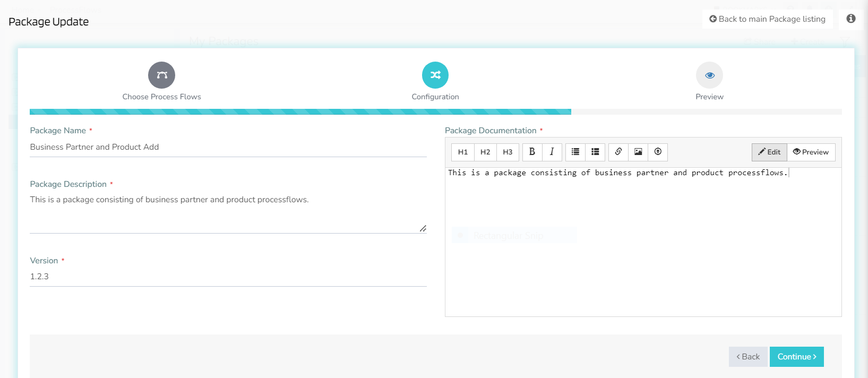Select the Configuration wizard step
868x378 pixels.
pos(435,75)
